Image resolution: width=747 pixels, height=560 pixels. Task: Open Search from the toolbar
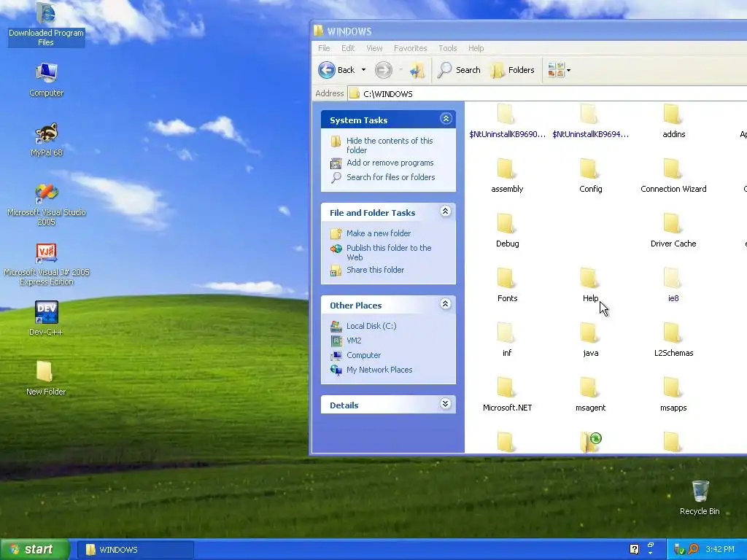click(460, 70)
